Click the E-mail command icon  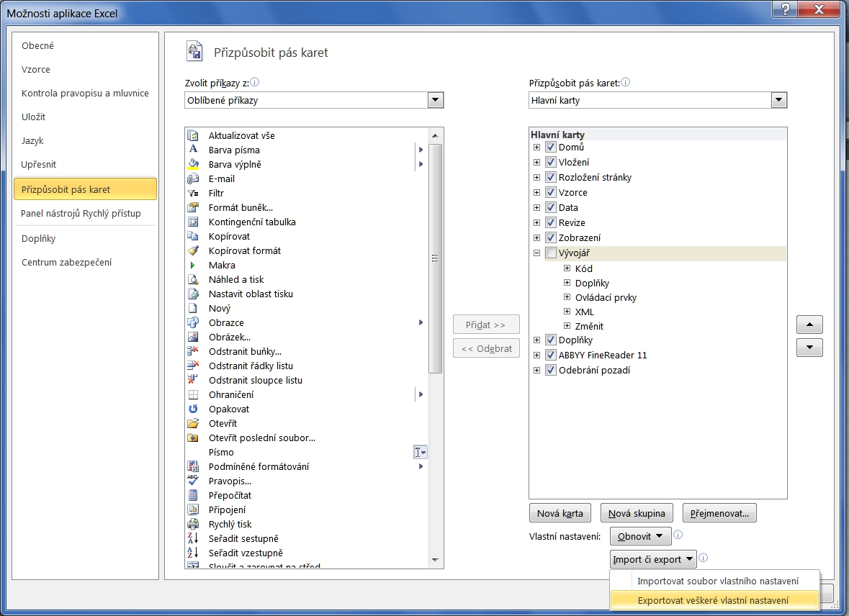pos(193,178)
